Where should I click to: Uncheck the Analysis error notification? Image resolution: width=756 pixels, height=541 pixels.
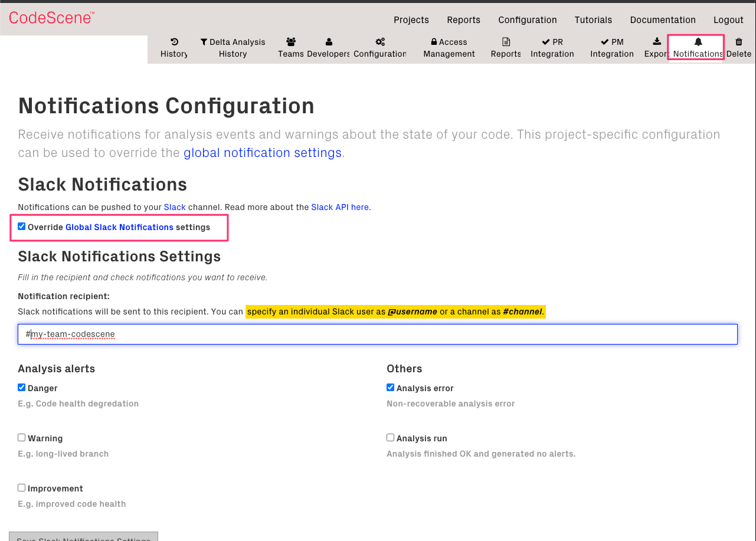390,387
